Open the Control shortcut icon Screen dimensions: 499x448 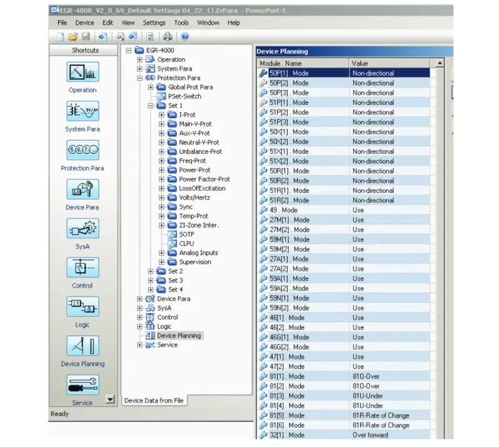pyautogui.click(x=83, y=267)
